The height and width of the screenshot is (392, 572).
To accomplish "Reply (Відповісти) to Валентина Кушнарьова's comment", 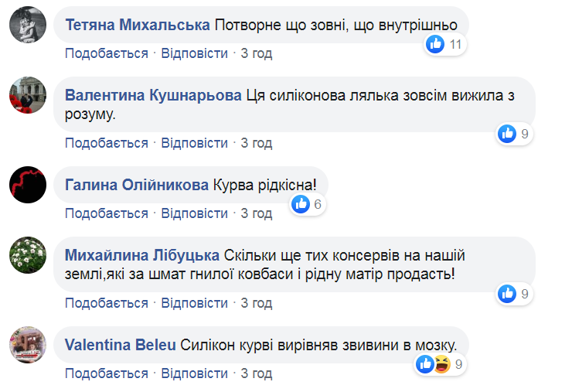I will 195,143.
